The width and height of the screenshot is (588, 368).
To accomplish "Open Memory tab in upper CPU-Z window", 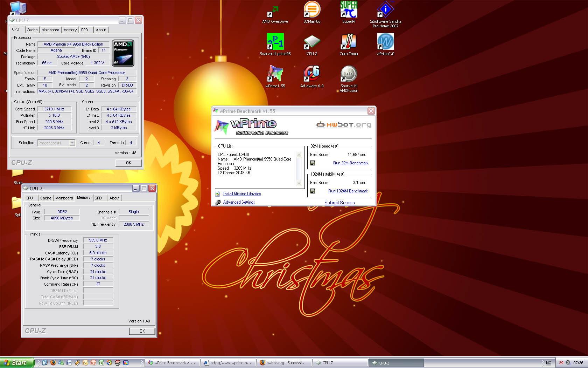I will click(70, 30).
